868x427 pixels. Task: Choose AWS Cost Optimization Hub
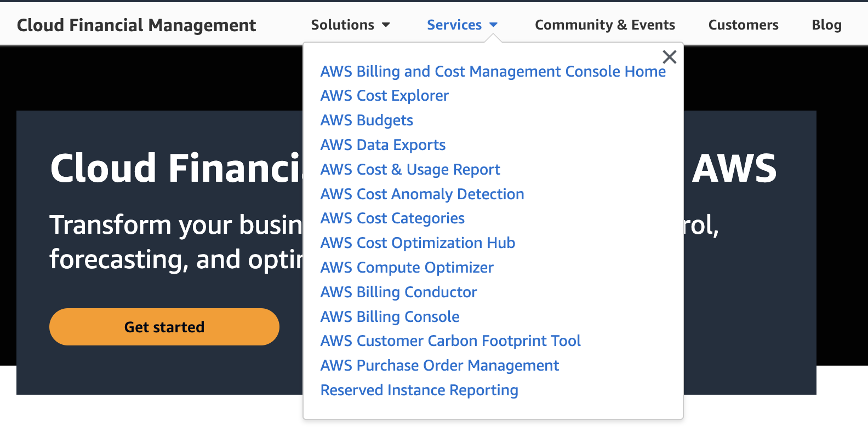click(418, 243)
